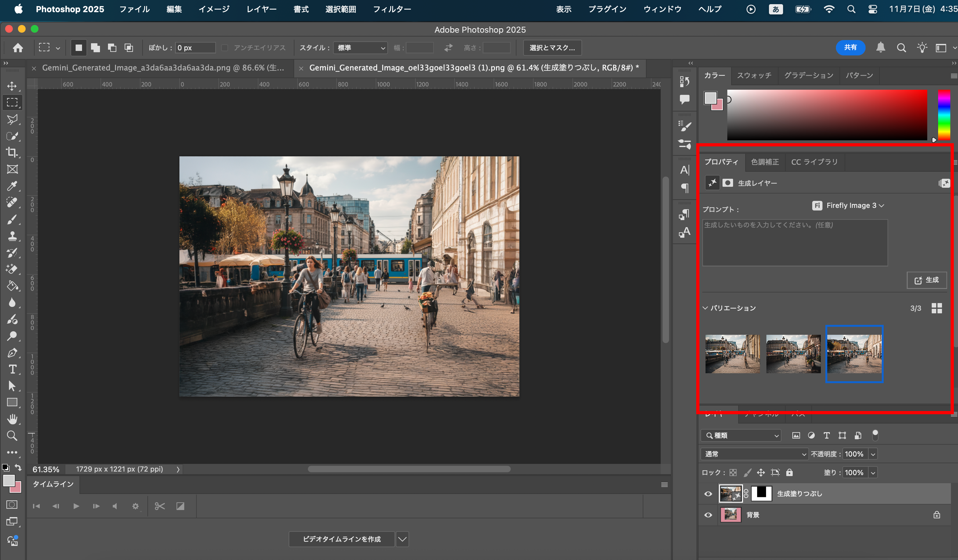Screen dimensions: 958x560
Task: Open the スタイル dropdown
Action: (360, 48)
